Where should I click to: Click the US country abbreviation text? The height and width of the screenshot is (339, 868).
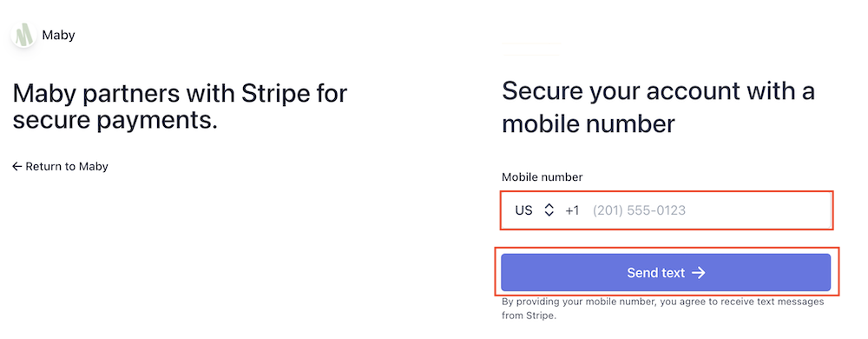point(523,210)
